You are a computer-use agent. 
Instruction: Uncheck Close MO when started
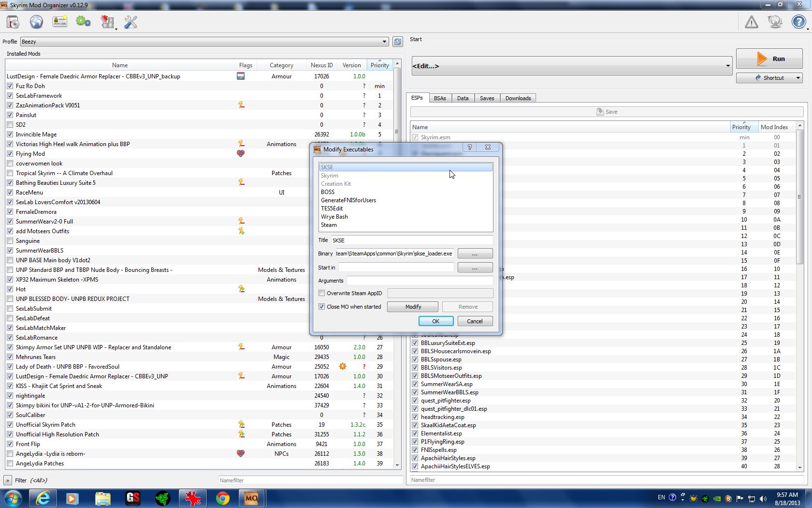coord(321,307)
